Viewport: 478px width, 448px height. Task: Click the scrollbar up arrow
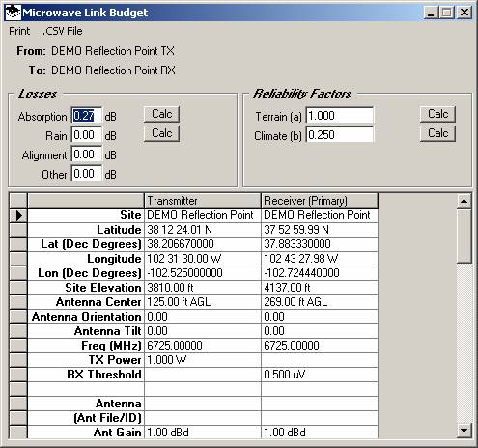tap(464, 201)
